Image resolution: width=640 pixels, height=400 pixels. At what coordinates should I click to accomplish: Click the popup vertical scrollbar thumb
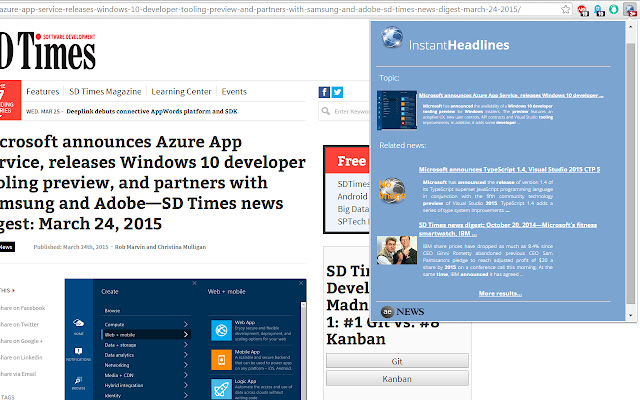coord(631,173)
